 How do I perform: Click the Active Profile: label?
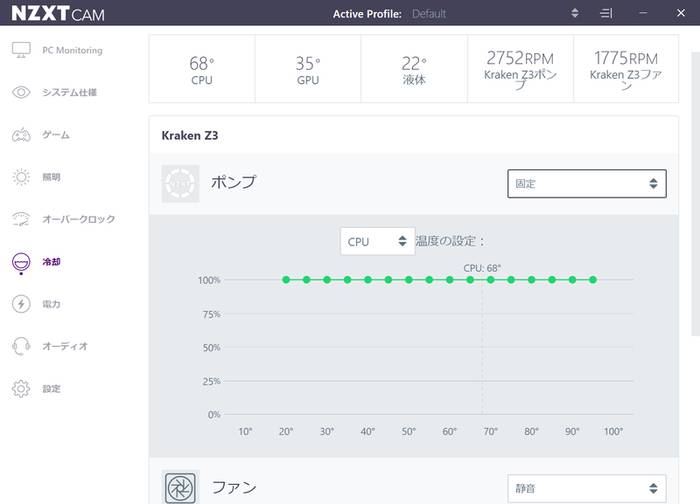(367, 14)
